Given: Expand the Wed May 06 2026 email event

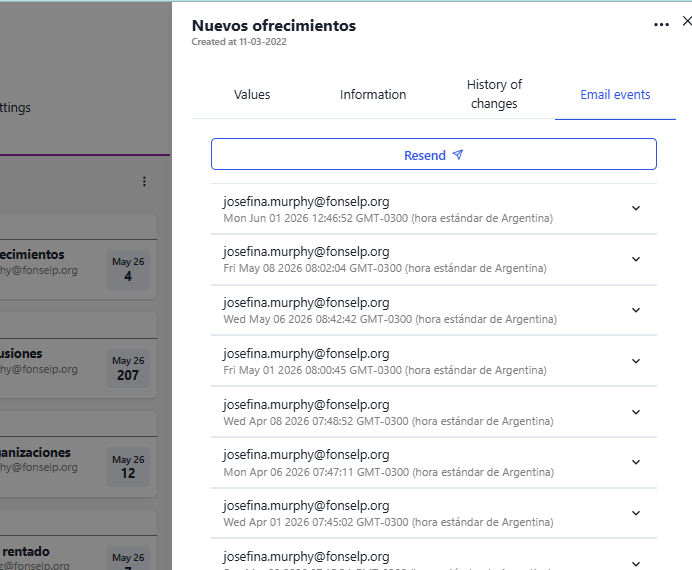Looking at the screenshot, I should [x=636, y=310].
